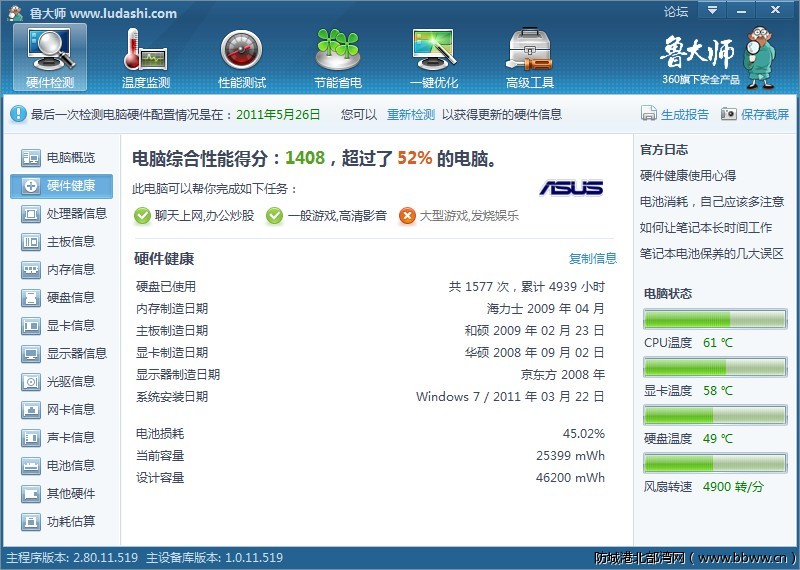Viewport: 800px width, 570px height.
Task: Select the 电脑概览 sidebar icon
Action: 31,158
